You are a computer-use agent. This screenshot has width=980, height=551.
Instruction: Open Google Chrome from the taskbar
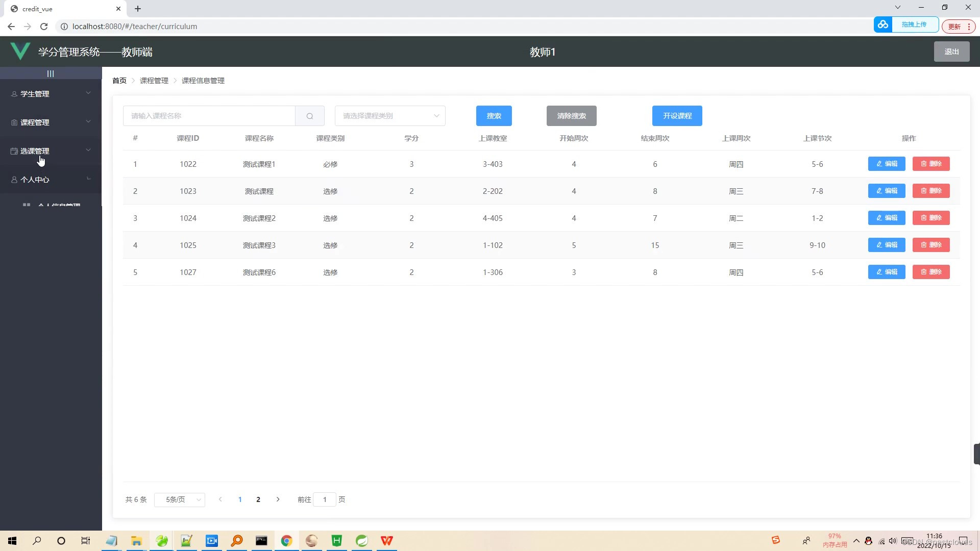[287, 540]
